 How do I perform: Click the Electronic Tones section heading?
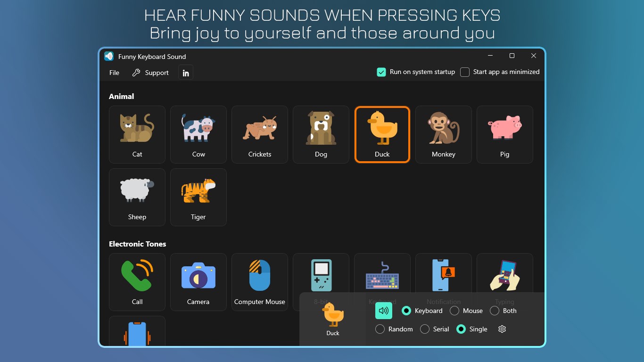point(138,244)
